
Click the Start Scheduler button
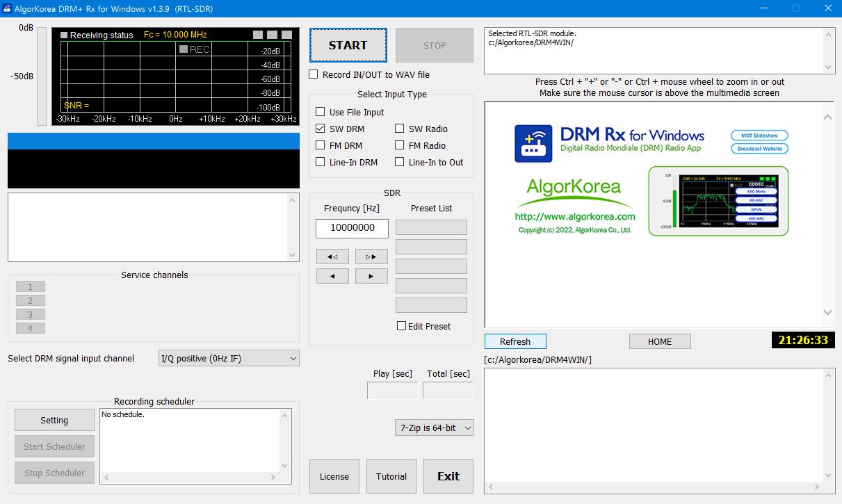(x=54, y=446)
